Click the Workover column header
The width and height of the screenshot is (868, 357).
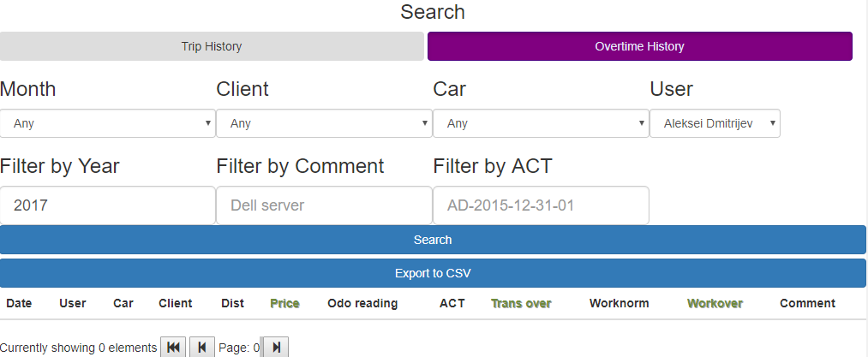click(x=715, y=303)
